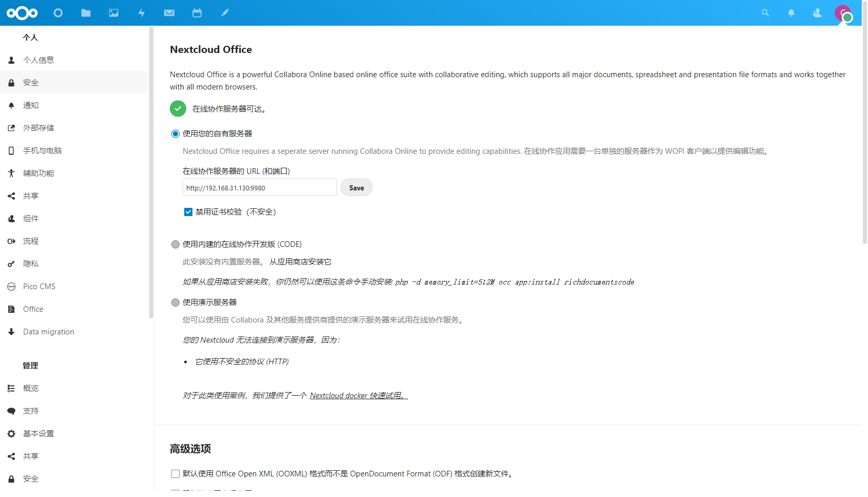This screenshot has height=497, width=868.
Task: Select the 使用内建的在线协作开发版 (CODE) option
Action: click(x=175, y=244)
